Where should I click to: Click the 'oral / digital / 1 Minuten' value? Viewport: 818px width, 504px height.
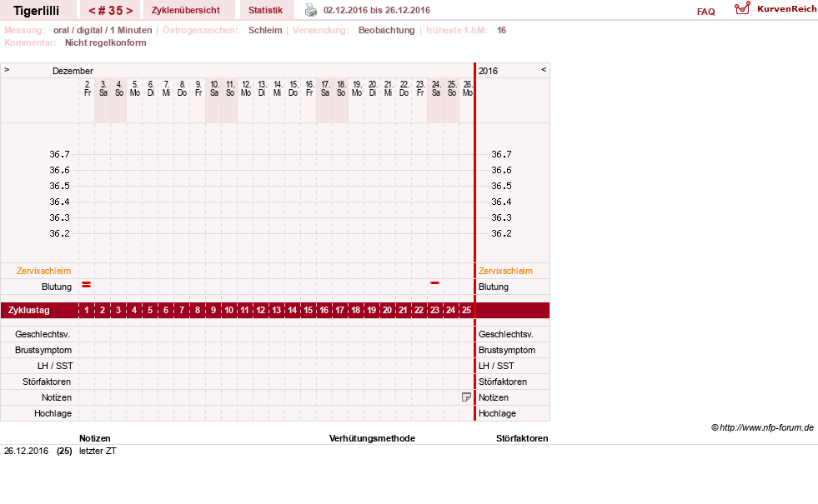point(103,30)
